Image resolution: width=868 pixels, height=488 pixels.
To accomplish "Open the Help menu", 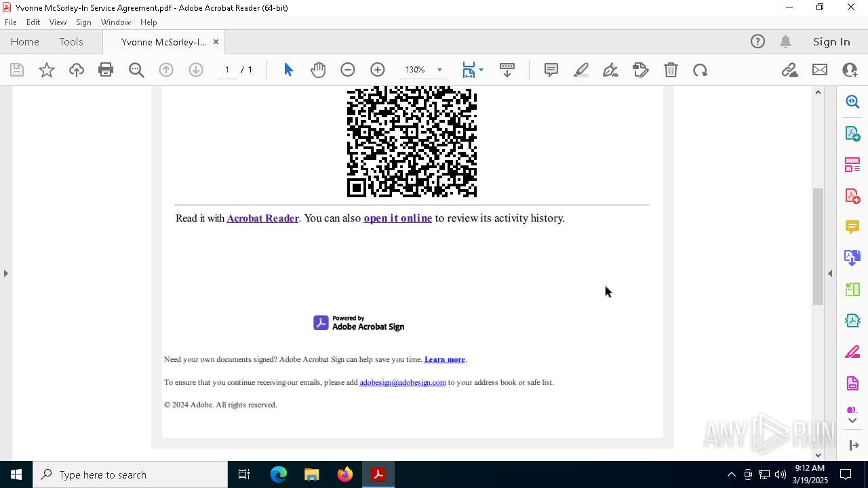I will (149, 22).
